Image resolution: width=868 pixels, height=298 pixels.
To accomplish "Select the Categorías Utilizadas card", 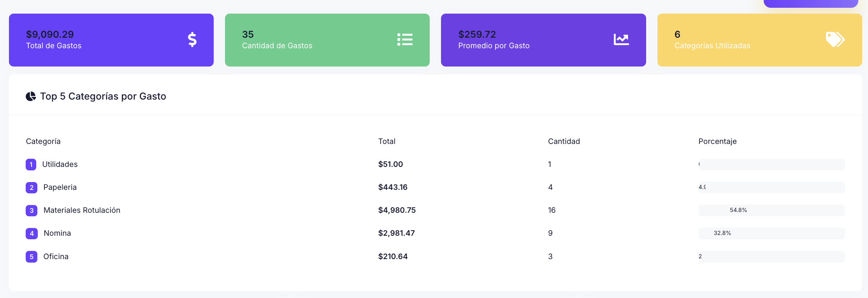I will [x=759, y=40].
